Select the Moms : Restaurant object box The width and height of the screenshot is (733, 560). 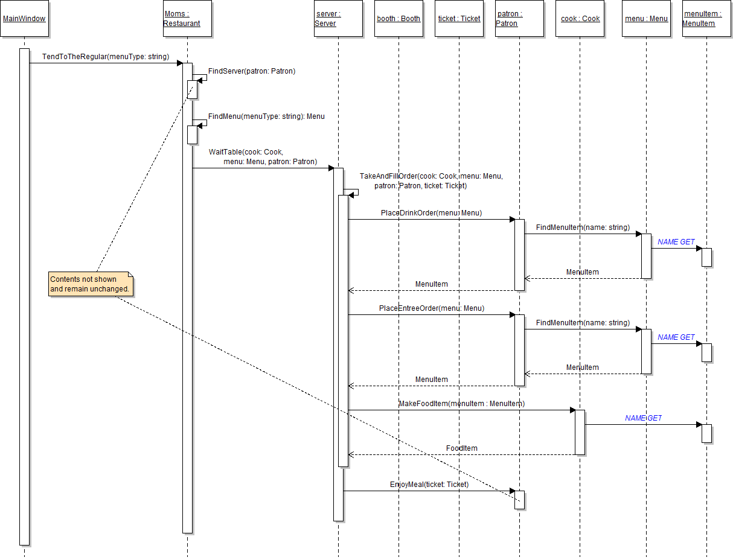point(187,19)
